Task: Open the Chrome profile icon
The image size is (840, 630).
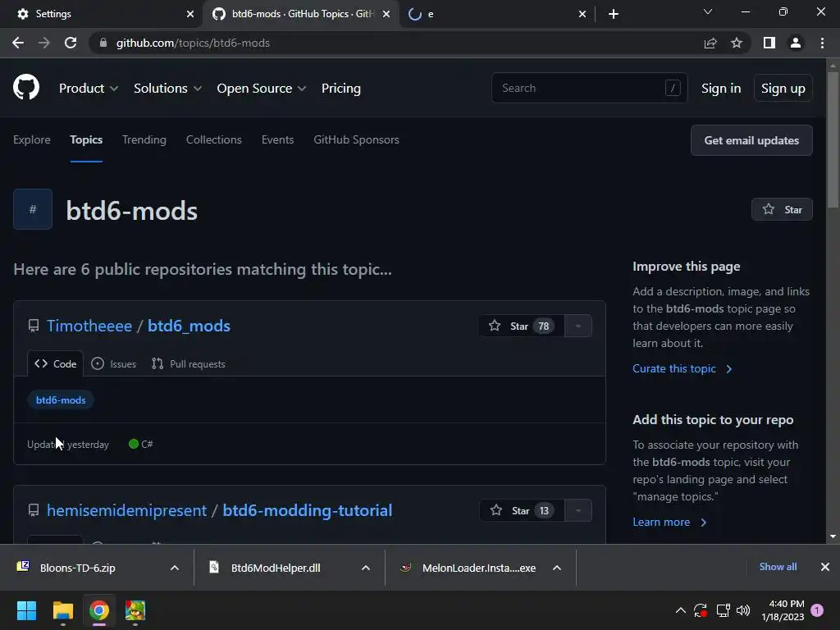Action: pyautogui.click(x=796, y=43)
